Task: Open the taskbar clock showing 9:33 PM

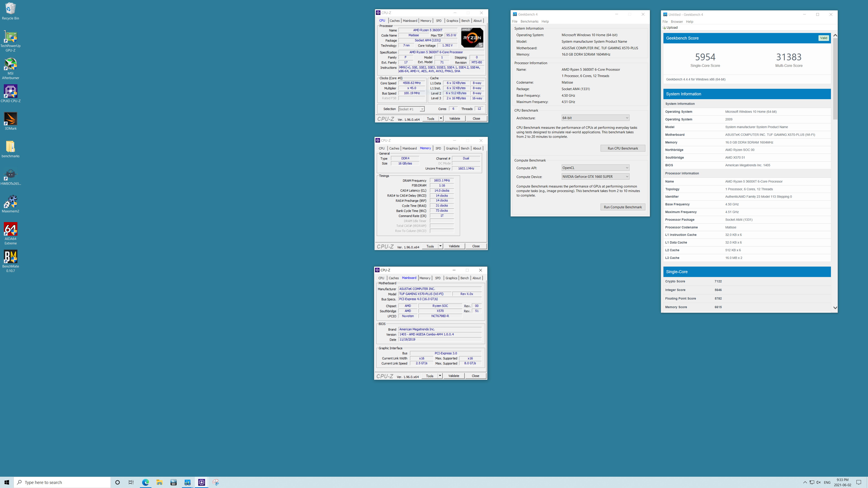Action: (842, 482)
